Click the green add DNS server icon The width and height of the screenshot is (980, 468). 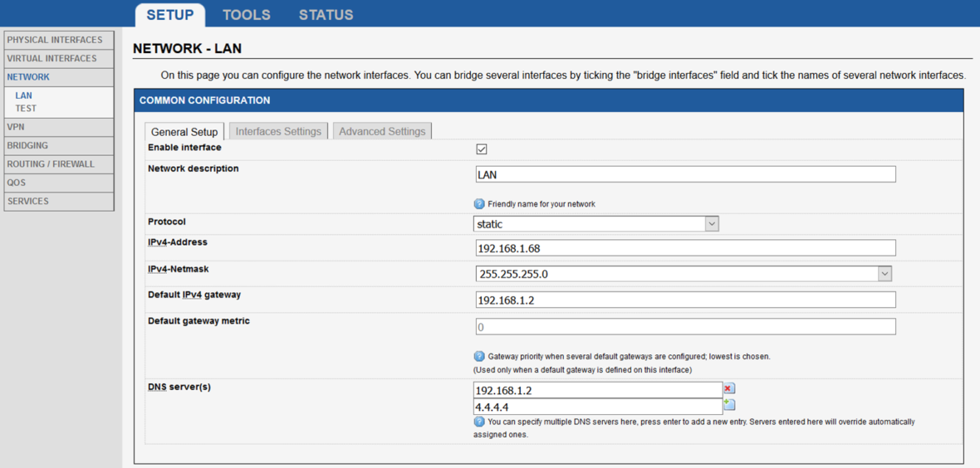729,405
